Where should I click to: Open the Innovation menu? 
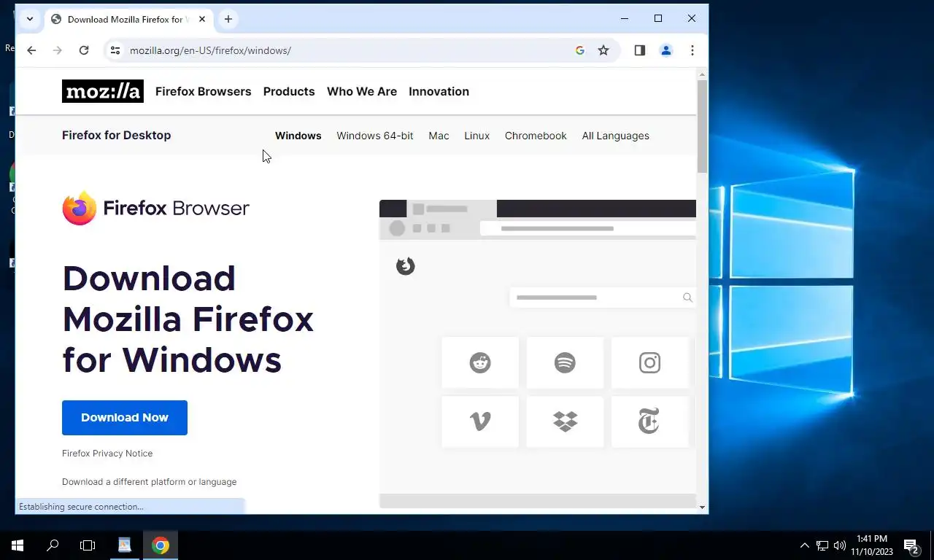(439, 91)
